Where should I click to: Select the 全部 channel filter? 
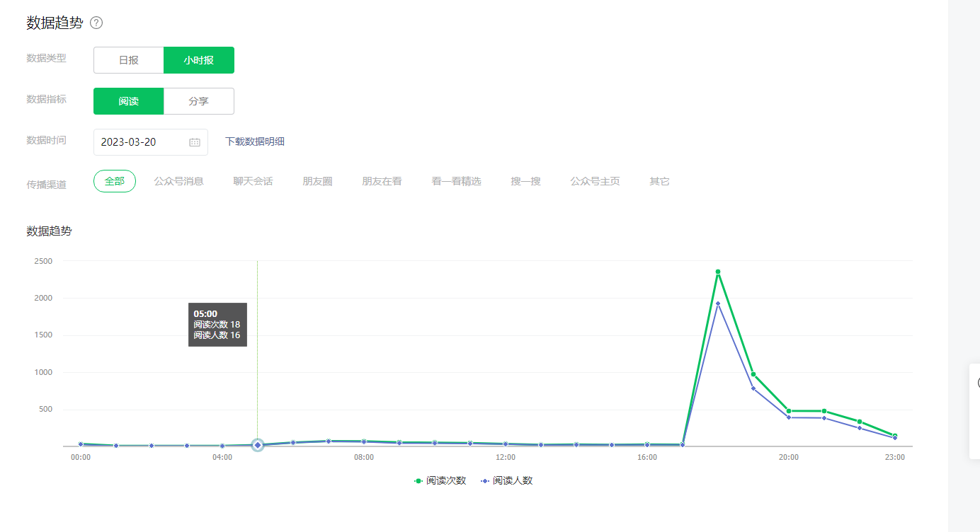coord(115,181)
